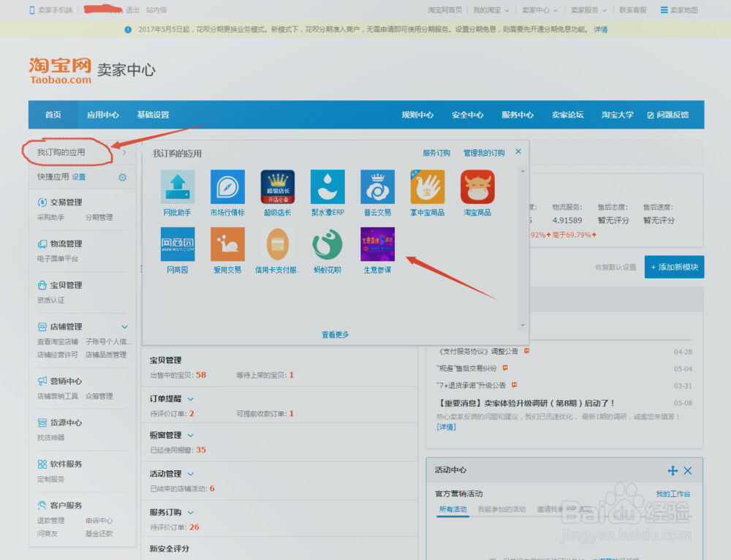Go to the 首页 nav tab
This screenshot has height=560, width=731.
(x=53, y=115)
